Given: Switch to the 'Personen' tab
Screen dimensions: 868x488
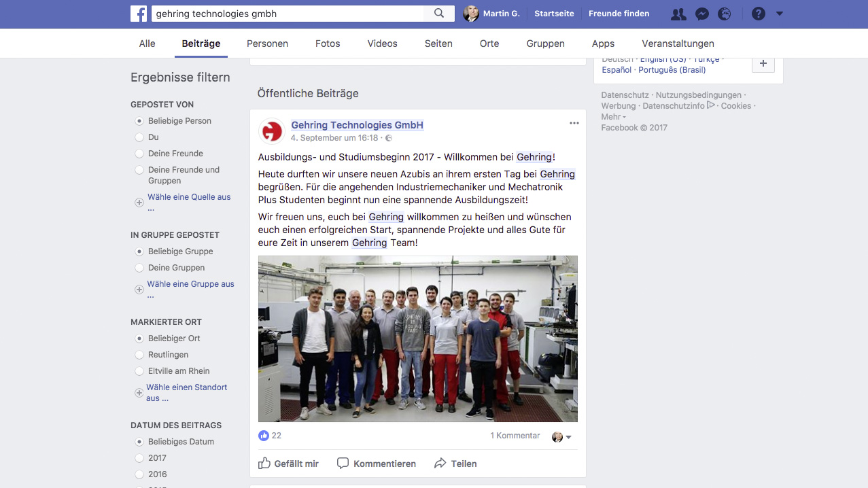Looking at the screenshot, I should (267, 43).
